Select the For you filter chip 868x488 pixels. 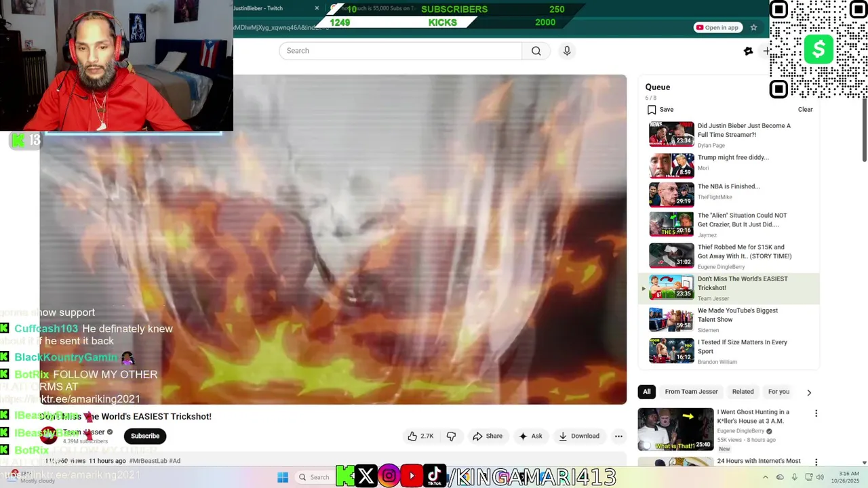[778, 392]
